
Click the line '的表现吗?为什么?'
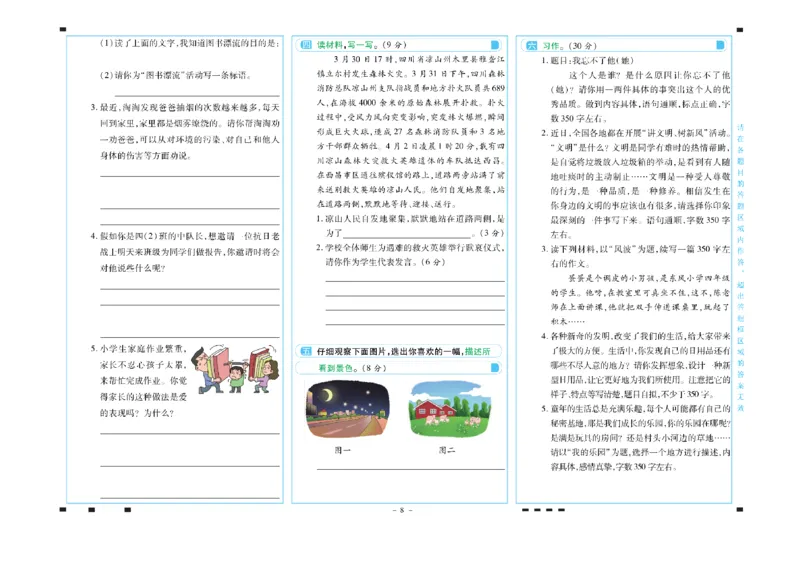click(137, 412)
